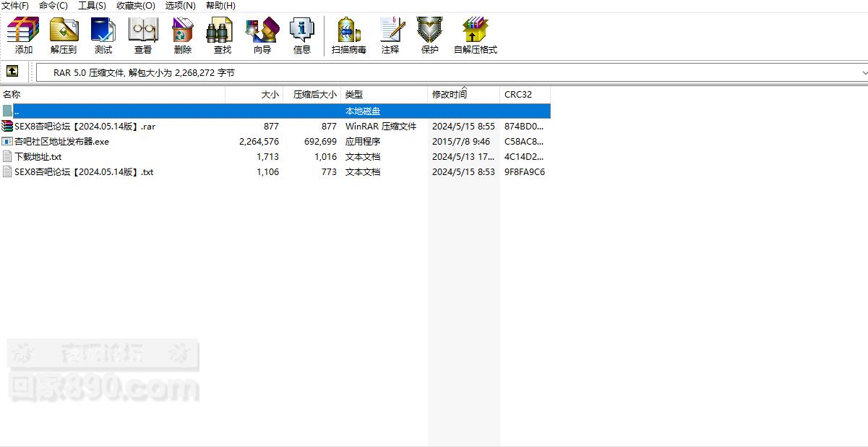
Task: Sort by 名称 column header
Action: (113, 94)
